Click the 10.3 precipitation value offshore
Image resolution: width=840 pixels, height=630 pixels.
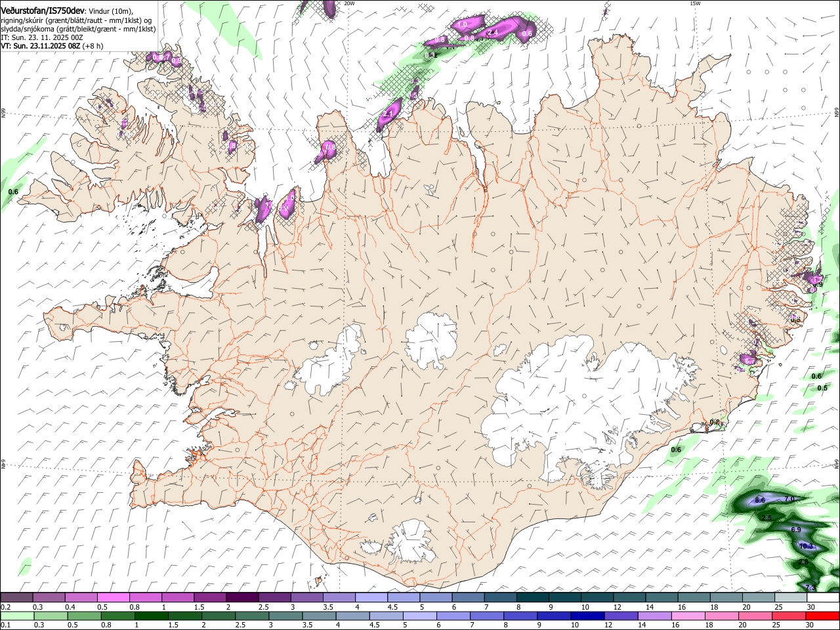click(x=807, y=546)
